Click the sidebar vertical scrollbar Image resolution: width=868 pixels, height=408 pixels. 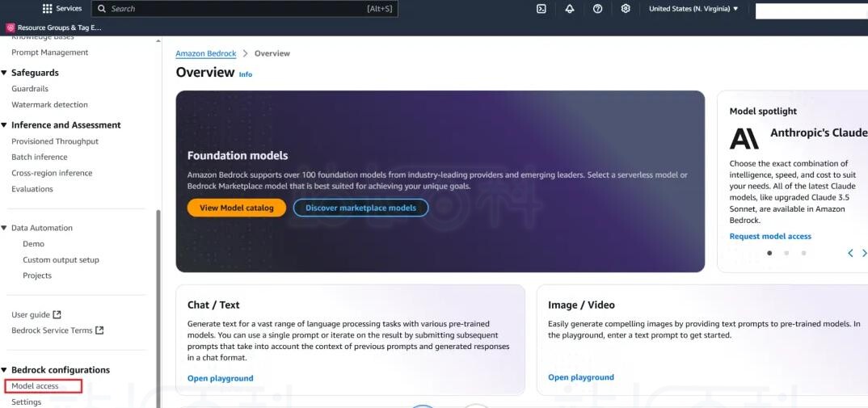pos(158,307)
